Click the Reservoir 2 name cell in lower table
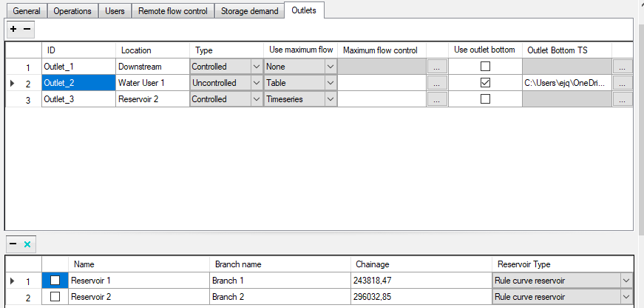Viewport: 644px width, 308px height. coord(139,296)
